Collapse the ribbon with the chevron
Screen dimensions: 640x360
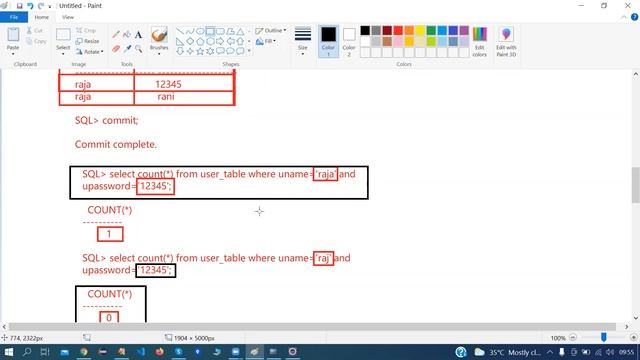(x=624, y=17)
